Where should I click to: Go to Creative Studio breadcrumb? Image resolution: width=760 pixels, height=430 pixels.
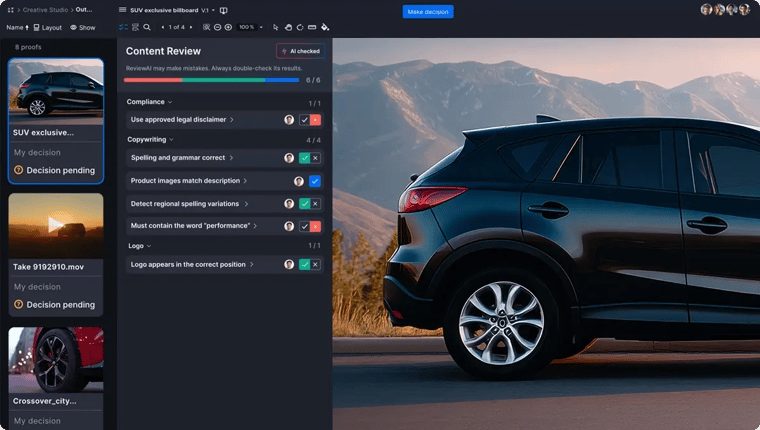pos(46,10)
